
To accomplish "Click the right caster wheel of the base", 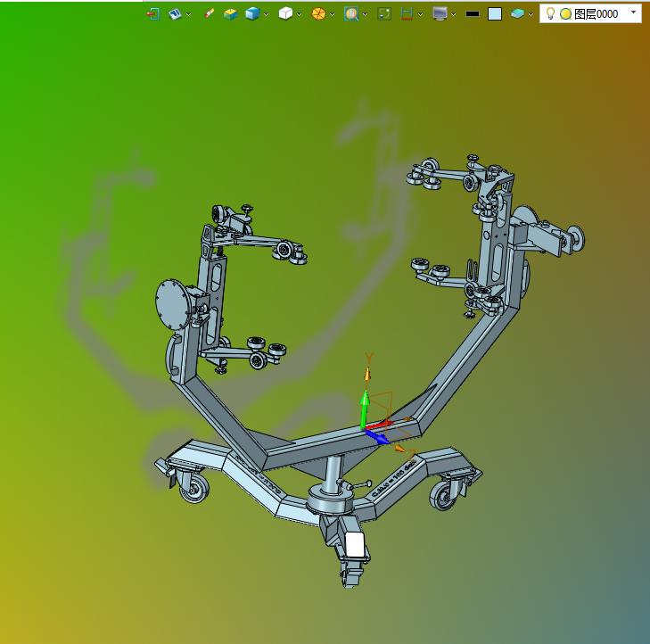I will pos(443,496).
